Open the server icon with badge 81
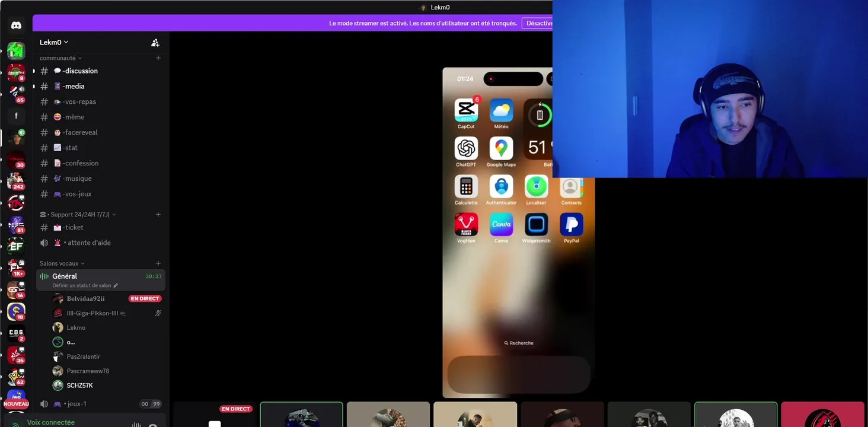The height and width of the screenshot is (427, 868). coord(16,225)
